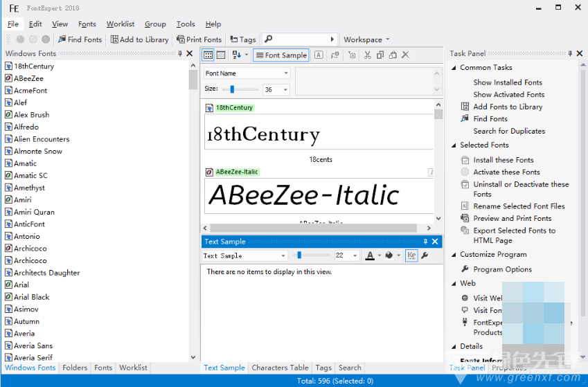Pin the Text Sample panel
The height and width of the screenshot is (387, 588).
(425, 242)
